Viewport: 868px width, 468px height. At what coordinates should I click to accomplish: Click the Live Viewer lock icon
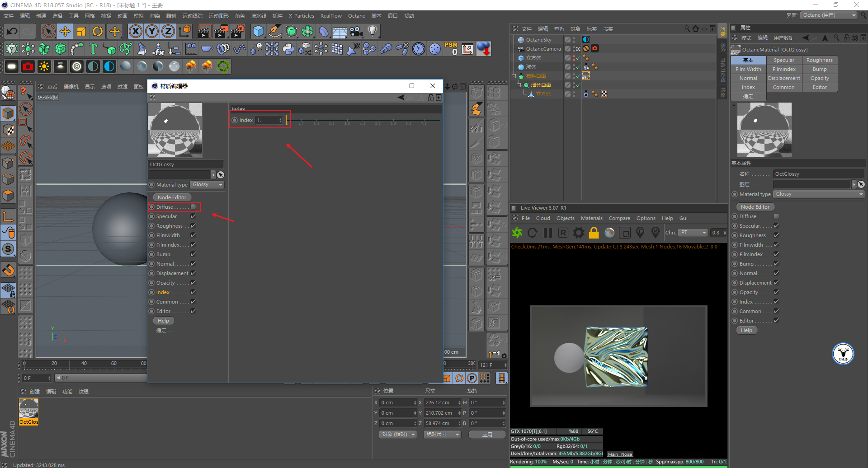594,233
